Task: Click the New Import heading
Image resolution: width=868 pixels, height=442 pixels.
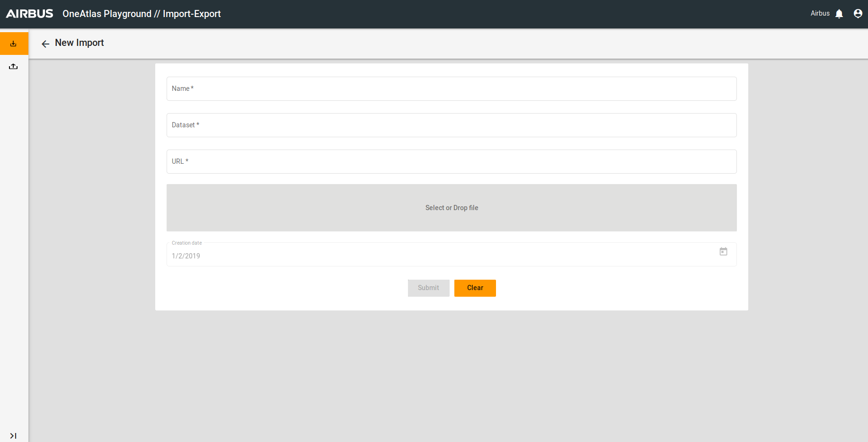Action: click(x=80, y=43)
